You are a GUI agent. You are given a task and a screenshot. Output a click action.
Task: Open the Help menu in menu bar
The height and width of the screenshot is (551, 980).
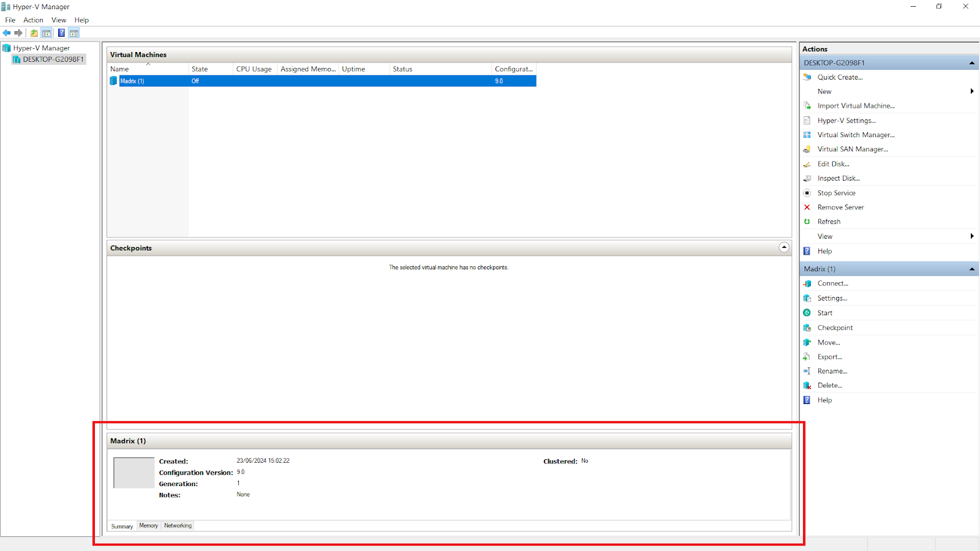click(x=81, y=20)
